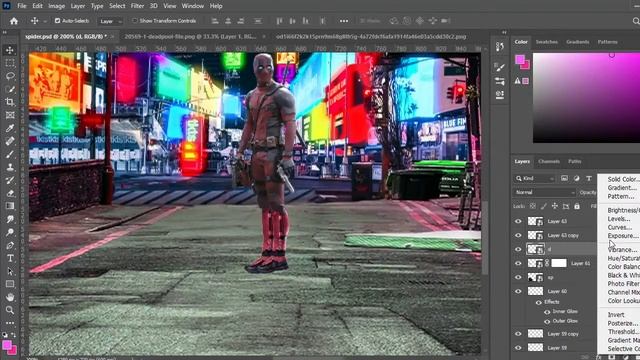Select the Path Selection tool
The image size is (640, 360).
pos(10,271)
